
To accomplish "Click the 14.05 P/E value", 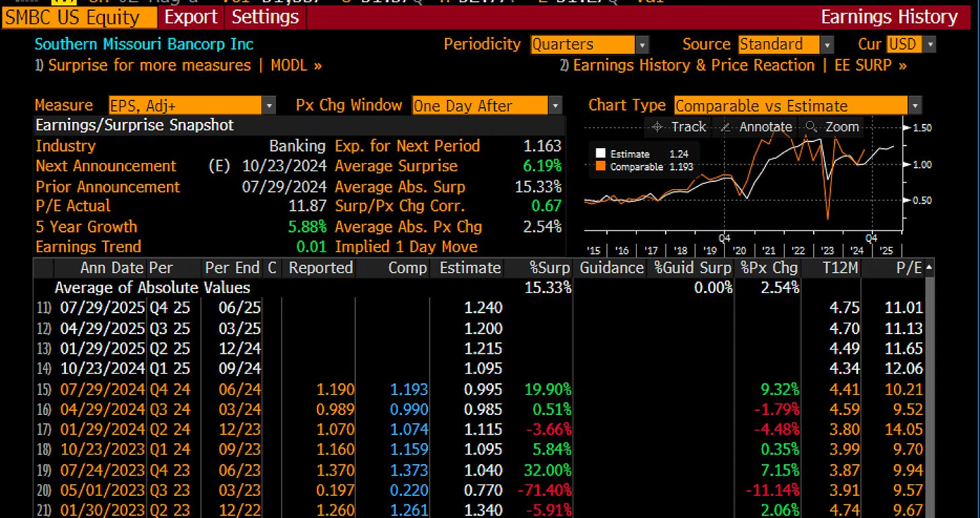I will tap(903, 429).
